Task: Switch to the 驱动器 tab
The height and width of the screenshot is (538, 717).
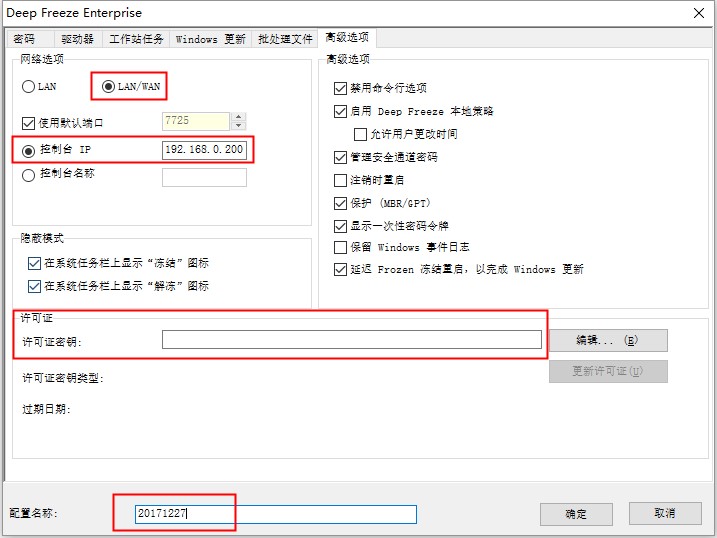Action: [x=77, y=39]
